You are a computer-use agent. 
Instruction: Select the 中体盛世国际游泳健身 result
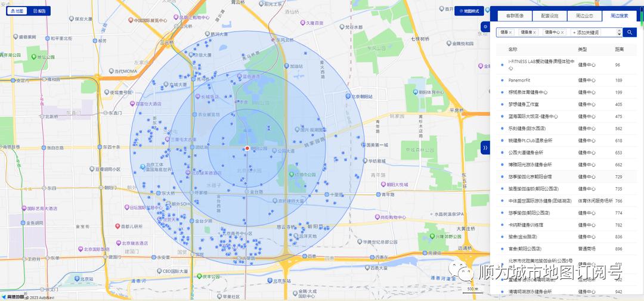click(567, 201)
